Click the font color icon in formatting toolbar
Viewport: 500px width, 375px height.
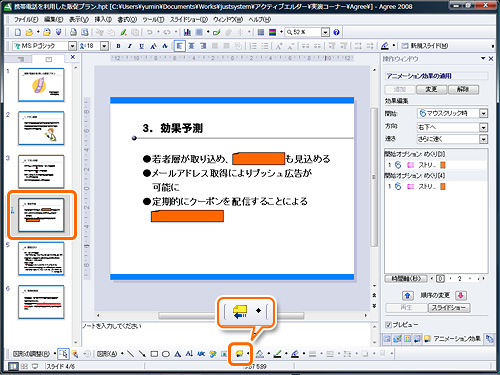pyautogui.click(x=385, y=46)
